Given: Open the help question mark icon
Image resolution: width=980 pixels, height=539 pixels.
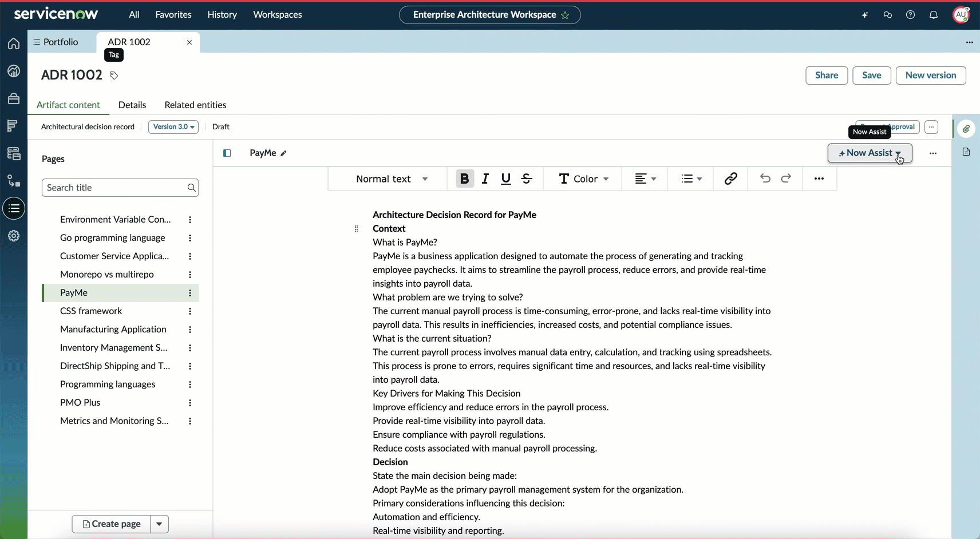Looking at the screenshot, I should [911, 15].
